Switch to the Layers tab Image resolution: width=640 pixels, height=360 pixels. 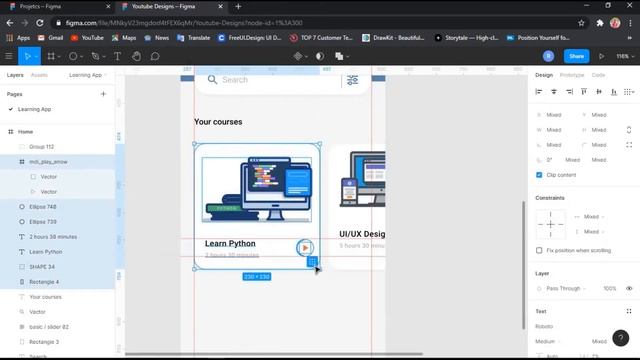[15, 75]
